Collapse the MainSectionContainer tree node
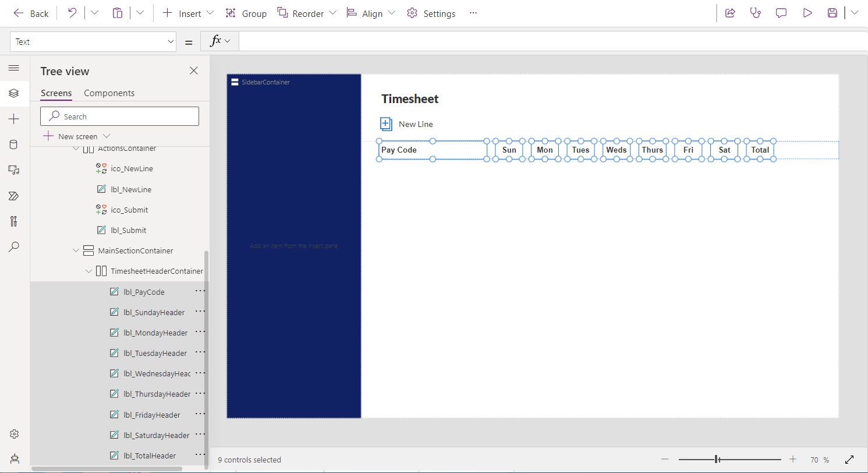This screenshot has width=868, height=473. tap(76, 250)
